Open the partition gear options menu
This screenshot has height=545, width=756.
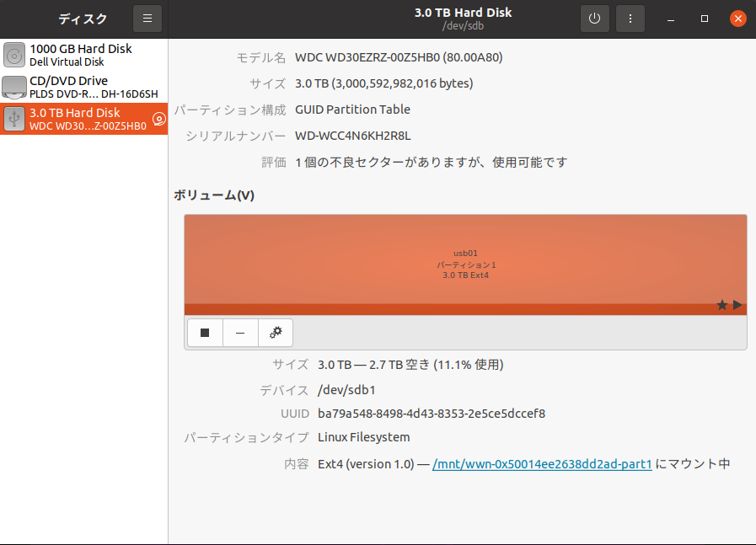click(276, 333)
